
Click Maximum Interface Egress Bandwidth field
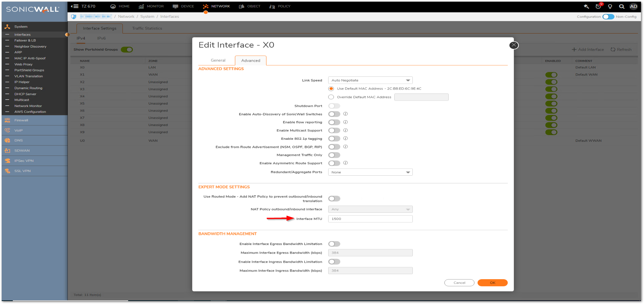tap(370, 253)
